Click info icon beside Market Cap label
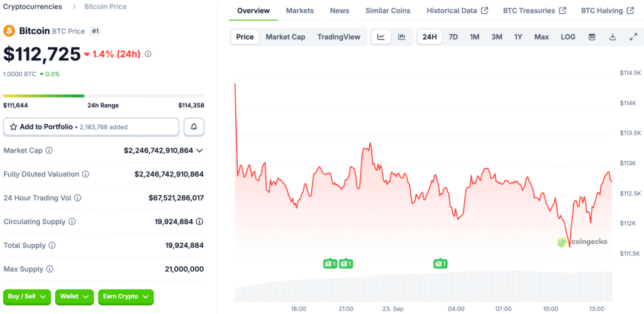This screenshot has width=644, height=314. click(49, 151)
